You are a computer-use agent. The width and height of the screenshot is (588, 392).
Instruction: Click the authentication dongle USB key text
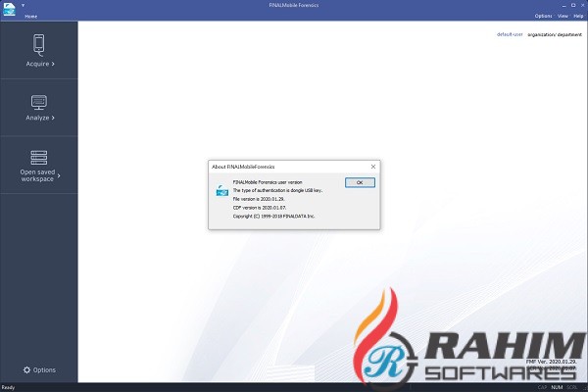coord(277,190)
